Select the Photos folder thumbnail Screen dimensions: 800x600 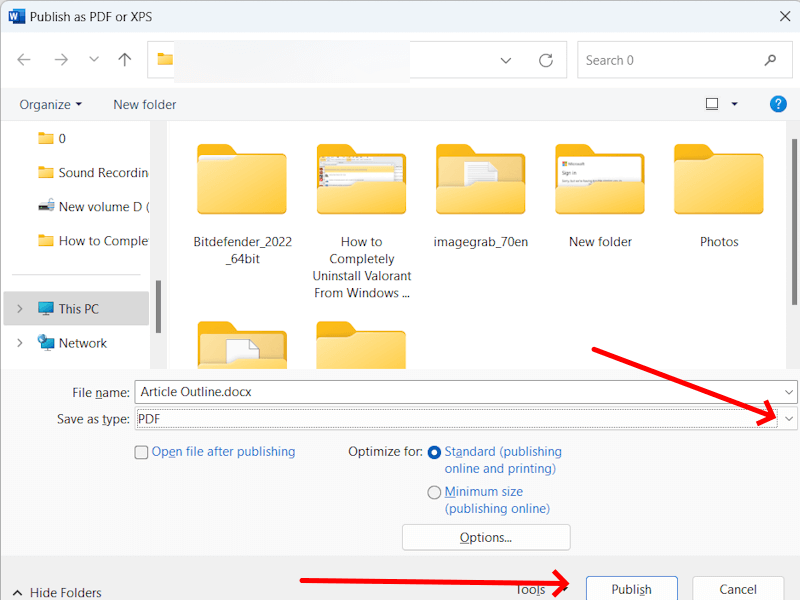[x=719, y=181]
